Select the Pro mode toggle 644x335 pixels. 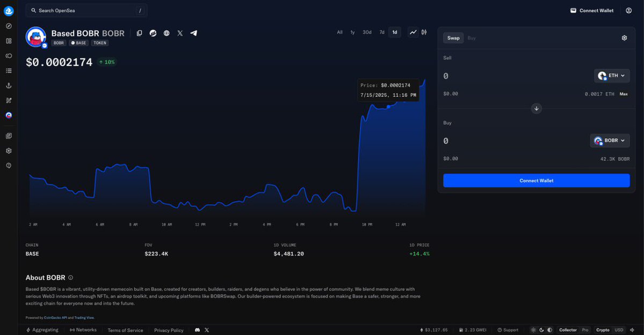(x=585, y=330)
